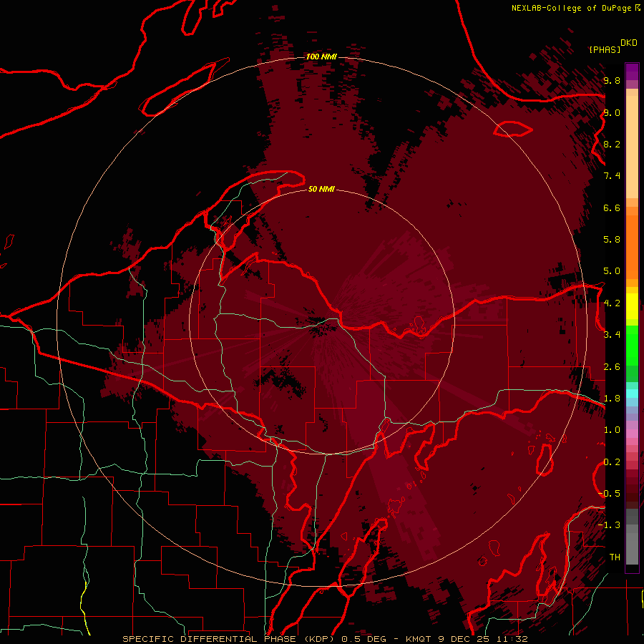The height and width of the screenshot is (644, 644).
Task: Click the 9.8 scale value
Action: (x=612, y=80)
